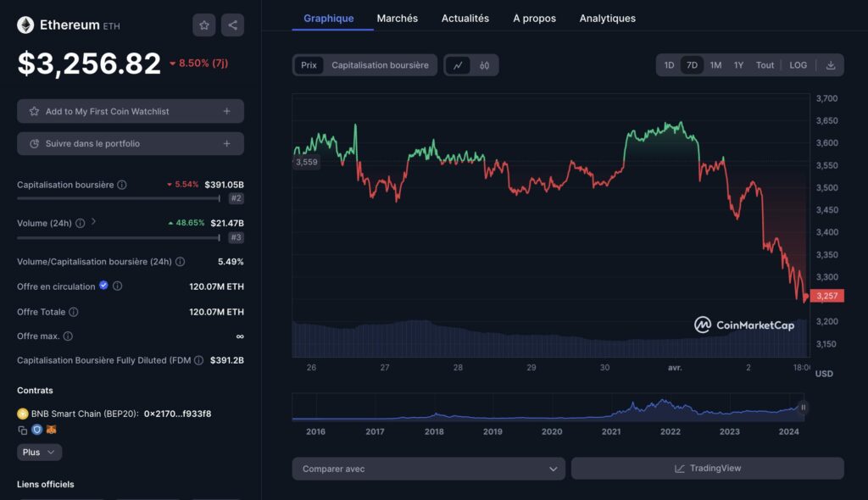
Task: Click the TradingView chart icon
Action: (x=679, y=469)
